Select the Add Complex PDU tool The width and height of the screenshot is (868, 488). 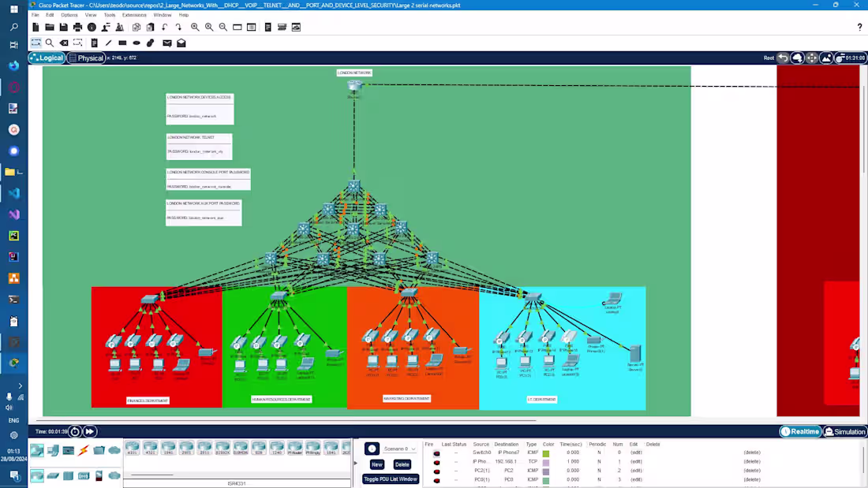point(181,43)
